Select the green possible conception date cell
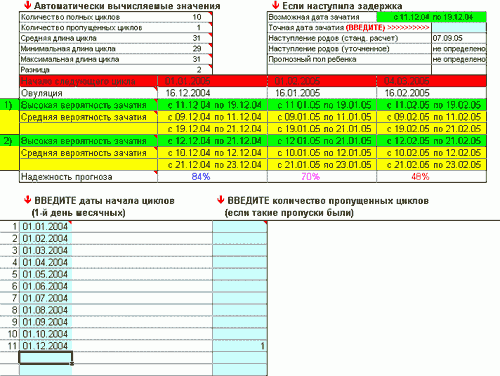The height and width of the screenshot is (376, 500). point(431,17)
